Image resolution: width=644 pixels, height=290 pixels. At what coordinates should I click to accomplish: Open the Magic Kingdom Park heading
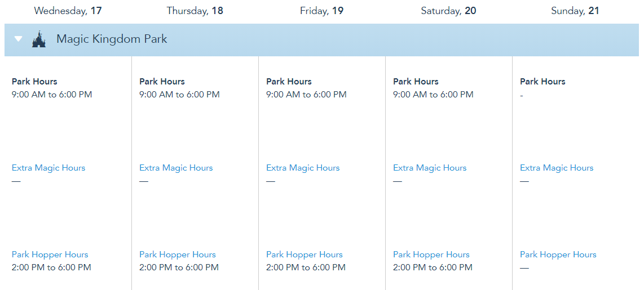(112, 39)
